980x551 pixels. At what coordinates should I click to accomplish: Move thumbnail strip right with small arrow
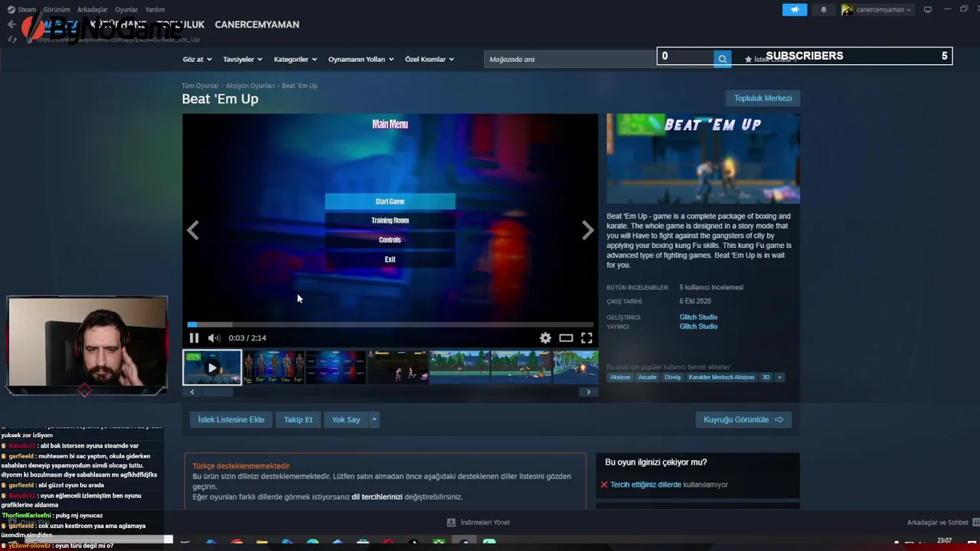pos(588,392)
